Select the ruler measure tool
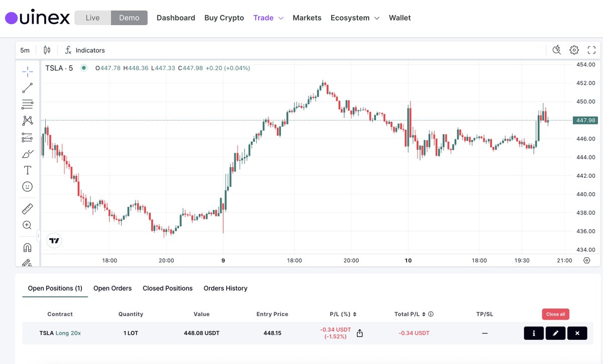The height and width of the screenshot is (364, 603). [x=27, y=209]
